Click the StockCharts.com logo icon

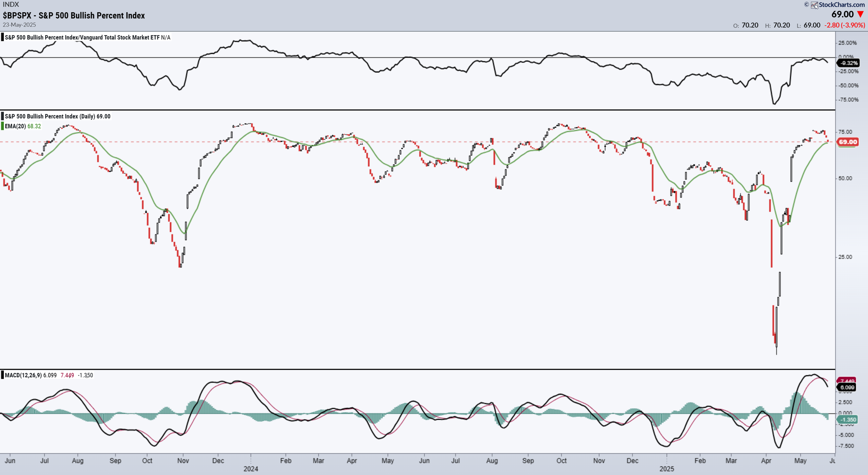[815, 5]
